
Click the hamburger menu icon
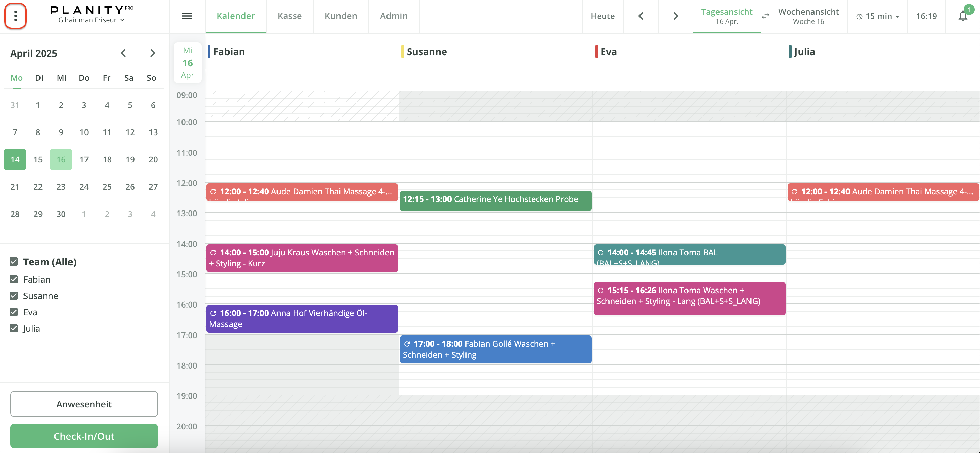coord(187,16)
